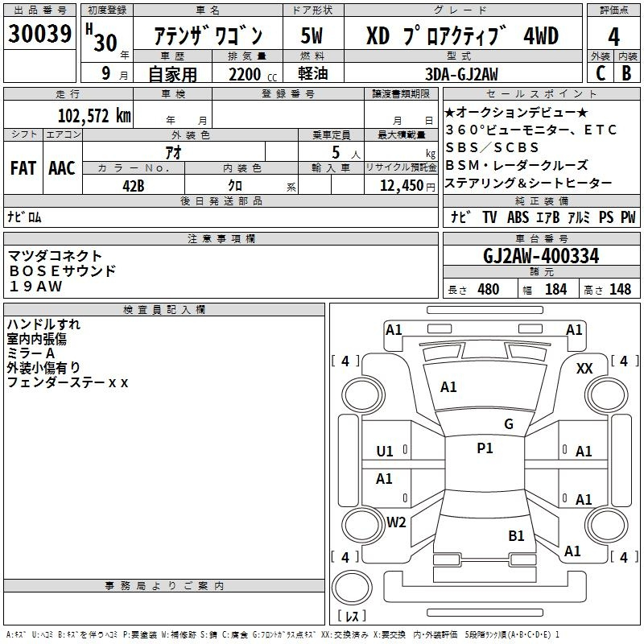Click the A1 marker on the hood
The height and width of the screenshot is (644, 644).
[448, 387]
